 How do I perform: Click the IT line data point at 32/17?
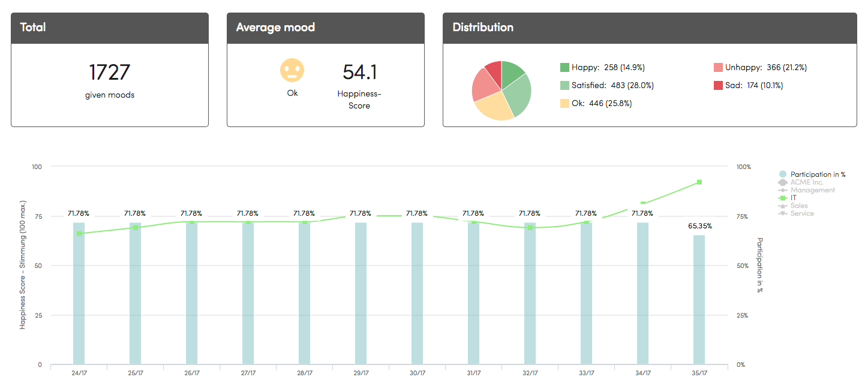tap(530, 228)
